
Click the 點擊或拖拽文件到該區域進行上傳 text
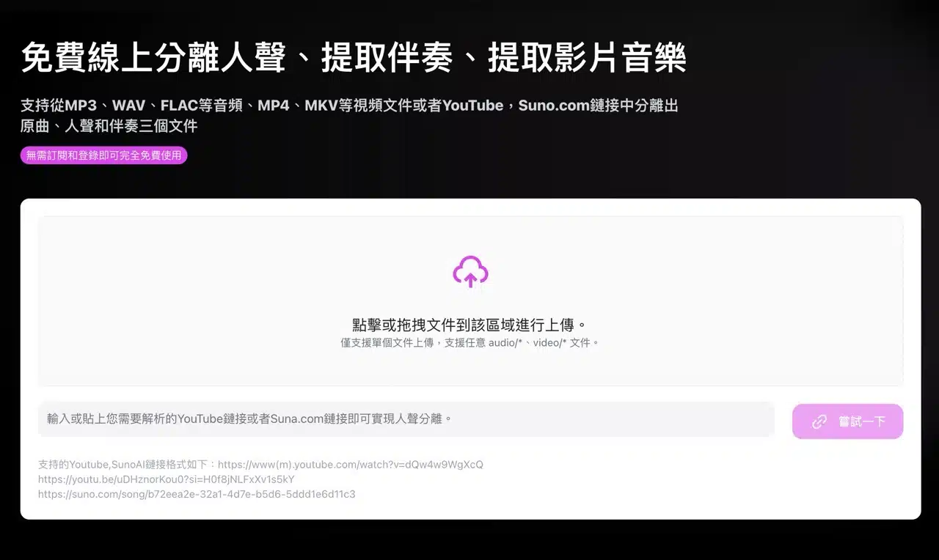click(469, 325)
